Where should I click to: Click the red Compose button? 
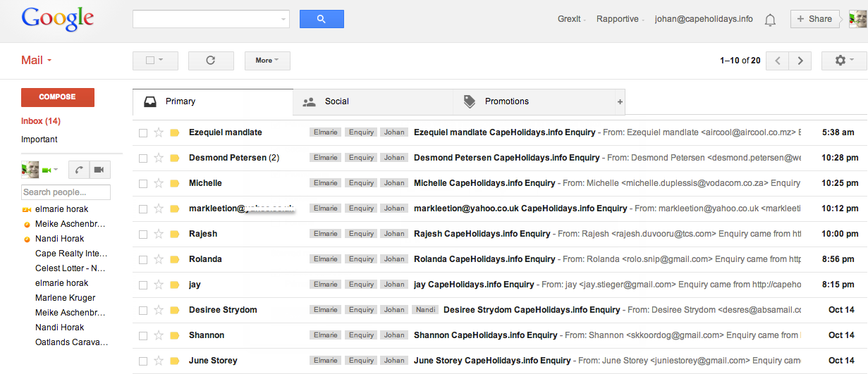pyautogui.click(x=58, y=97)
